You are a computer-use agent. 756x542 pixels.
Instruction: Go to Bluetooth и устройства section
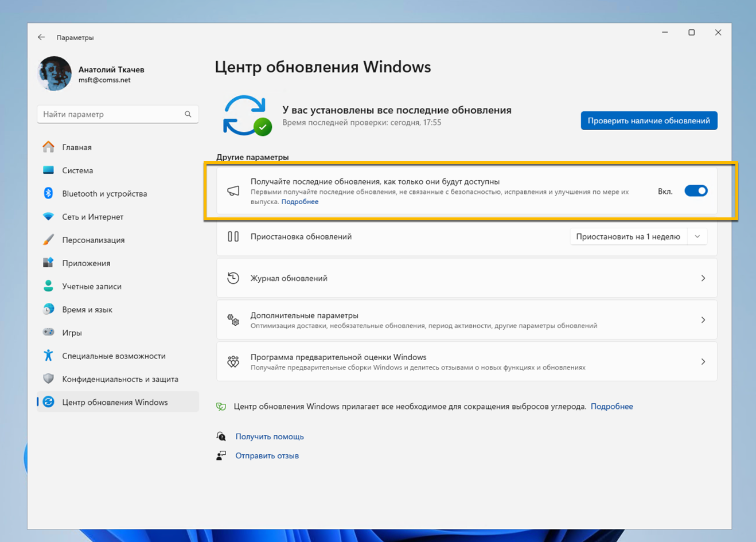point(118,193)
